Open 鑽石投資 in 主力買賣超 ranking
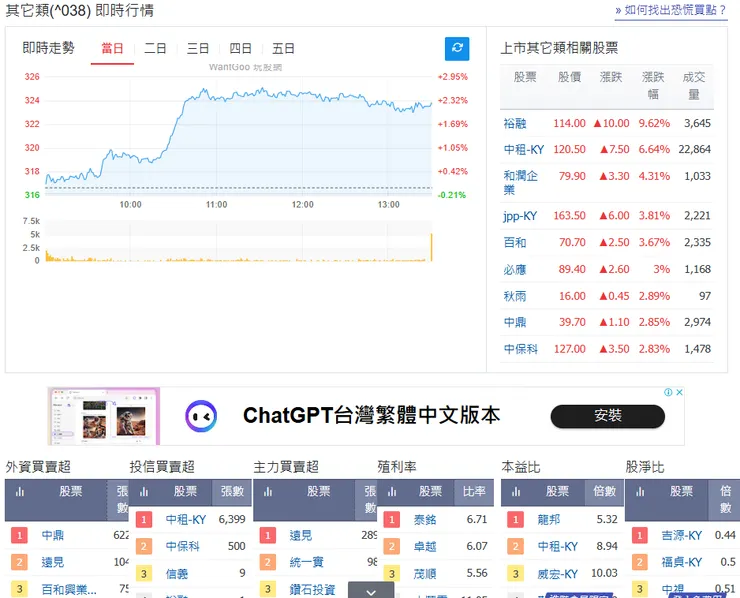This screenshot has height=598, width=740. click(x=312, y=590)
